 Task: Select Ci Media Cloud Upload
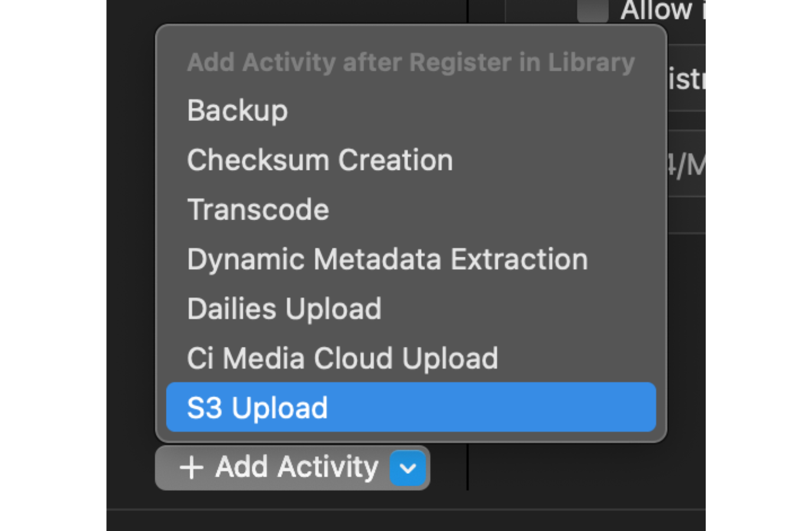click(x=343, y=359)
